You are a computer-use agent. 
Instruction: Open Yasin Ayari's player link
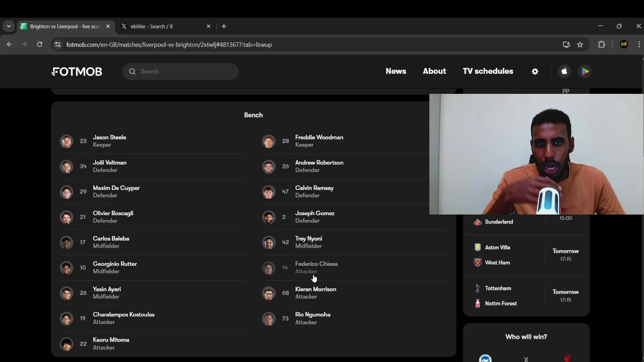click(107, 289)
